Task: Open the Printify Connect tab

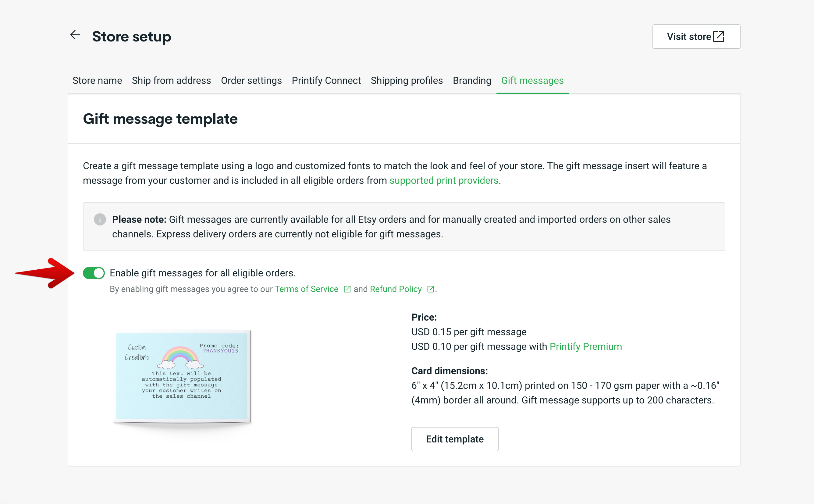Action: point(326,80)
